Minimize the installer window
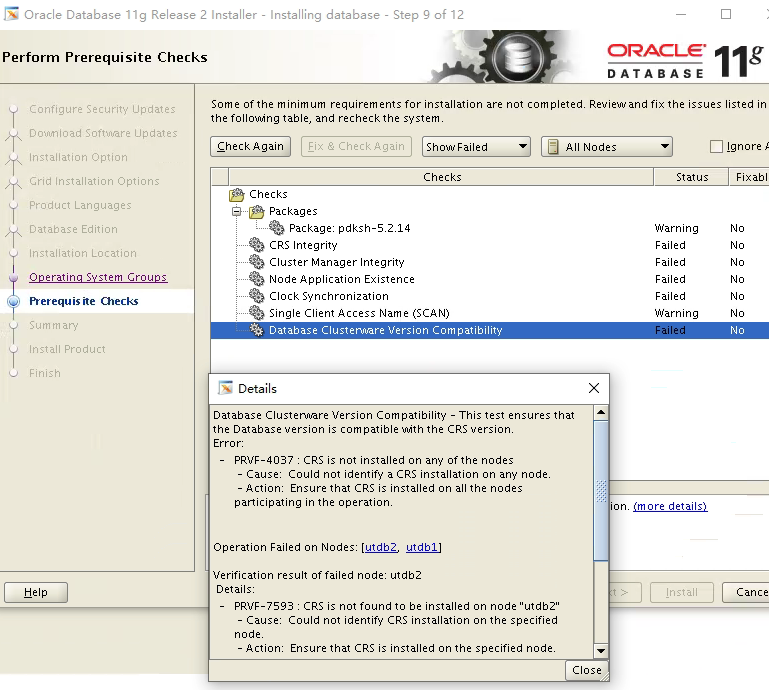Screen dimensions: 769x690 pos(681,14)
